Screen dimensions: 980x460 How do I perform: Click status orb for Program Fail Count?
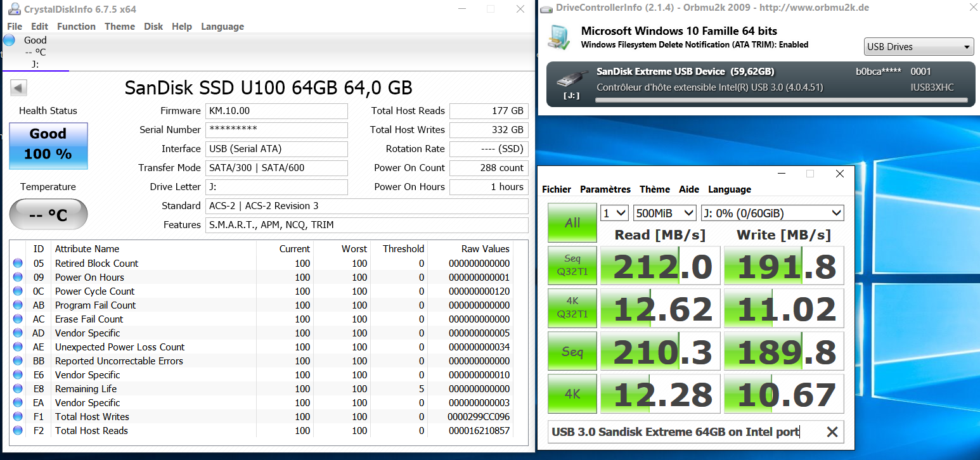[18, 305]
